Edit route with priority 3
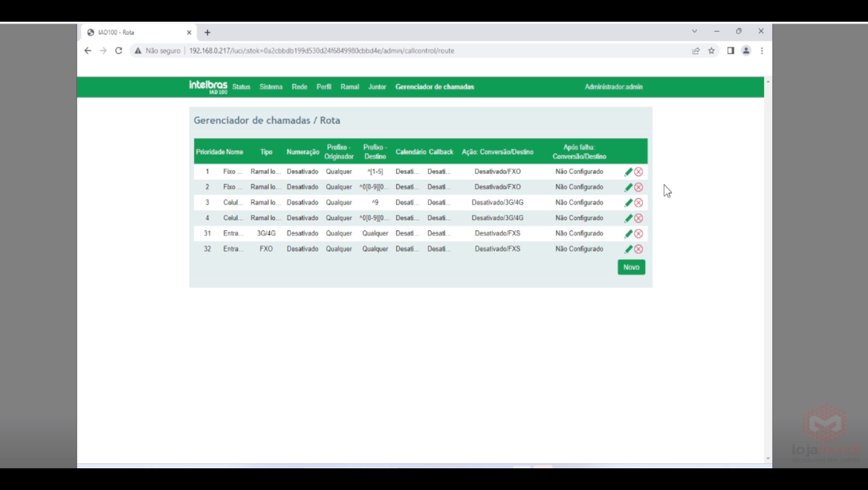Viewport: 868px width, 490px height. click(629, 202)
